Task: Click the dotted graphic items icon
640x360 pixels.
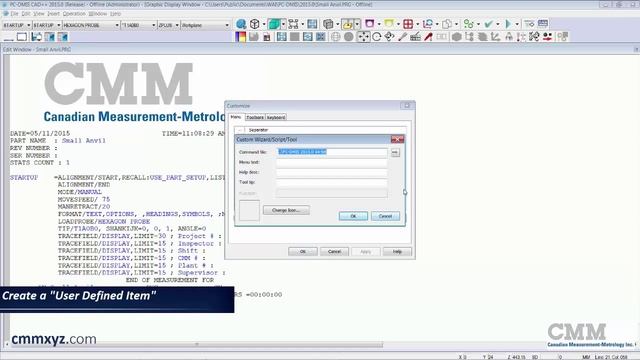Action: (x=293, y=24)
